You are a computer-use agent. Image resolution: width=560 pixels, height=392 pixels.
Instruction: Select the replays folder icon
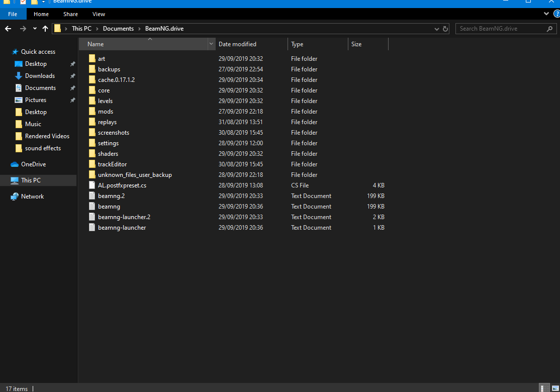(x=92, y=122)
